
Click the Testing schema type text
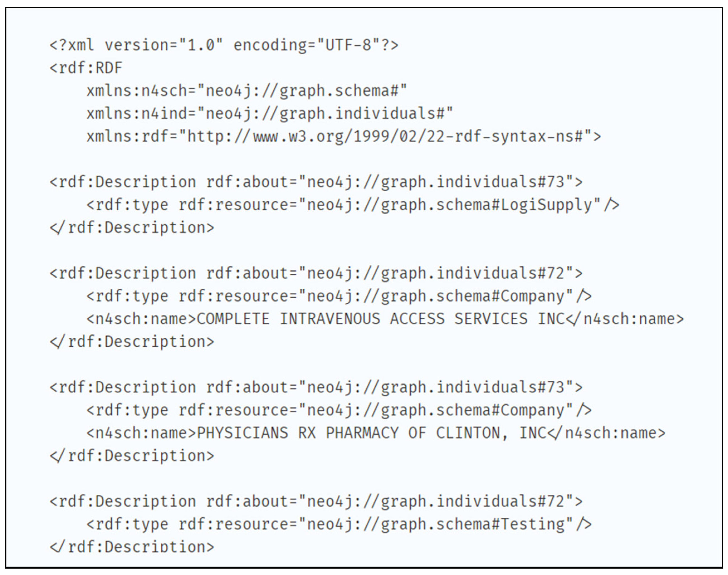tap(532, 524)
